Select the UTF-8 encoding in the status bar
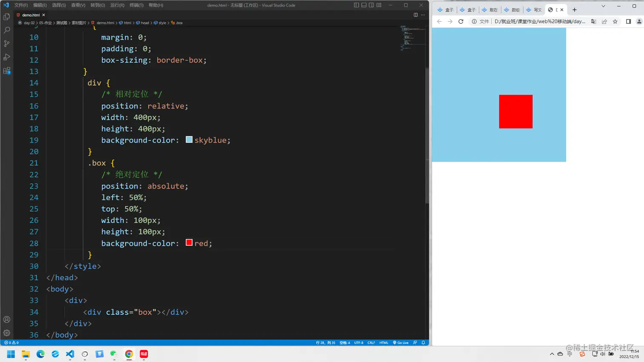The width and height of the screenshot is (644, 362). click(359, 342)
